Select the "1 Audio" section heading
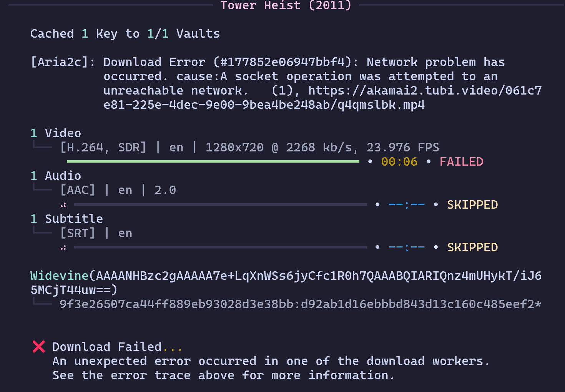Screen dimensions: 565x392 [56, 176]
